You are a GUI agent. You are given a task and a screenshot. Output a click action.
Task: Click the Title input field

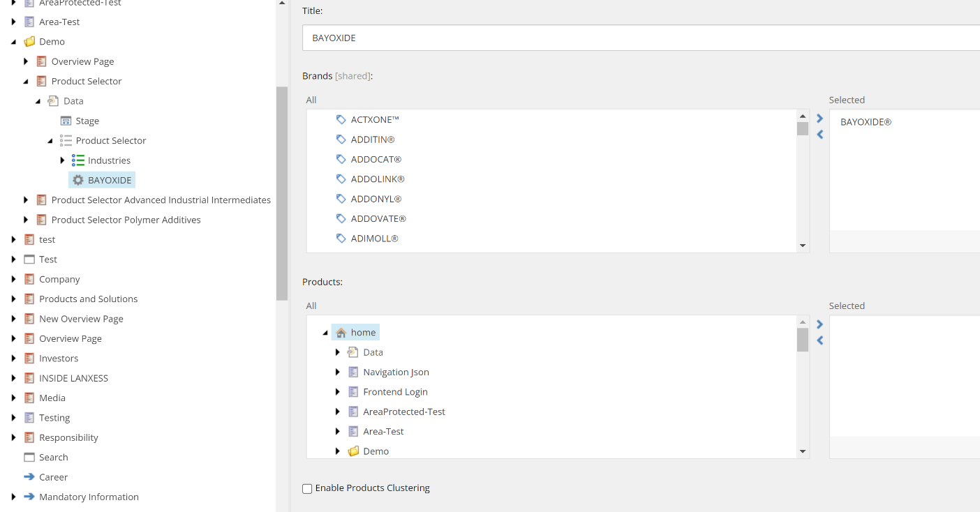[x=641, y=38]
